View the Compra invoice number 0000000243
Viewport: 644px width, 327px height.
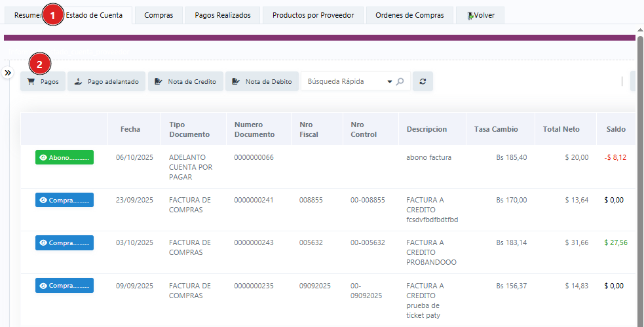tap(64, 242)
